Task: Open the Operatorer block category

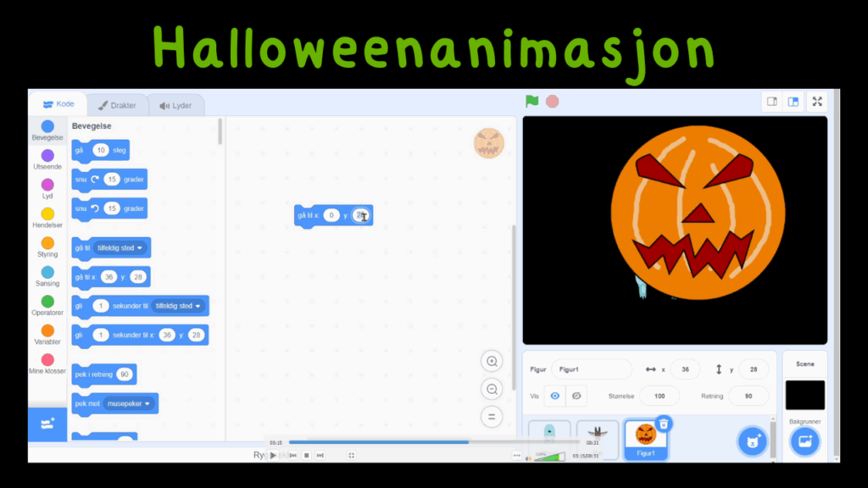Action: pyautogui.click(x=47, y=305)
